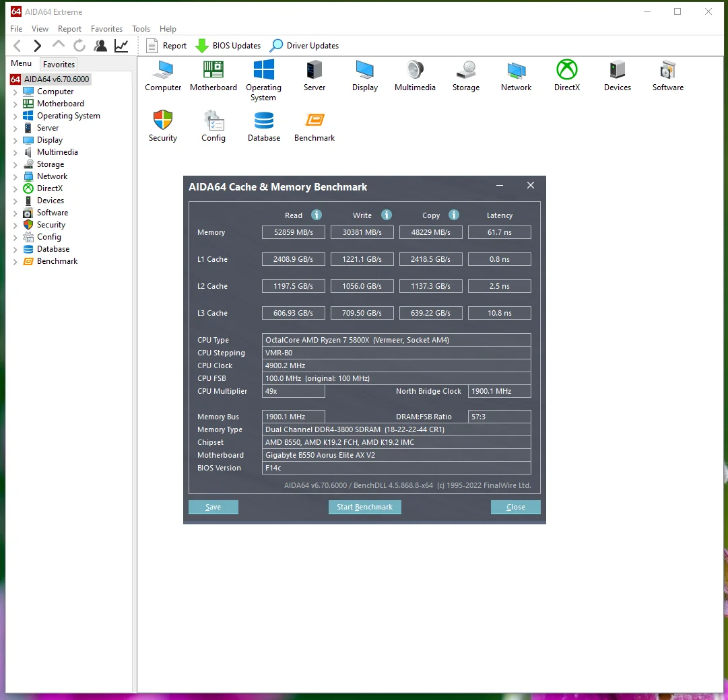Open BIOS Updates from toolbar
The height and width of the screenshot is (700, 728).
[x=228, y=46]
